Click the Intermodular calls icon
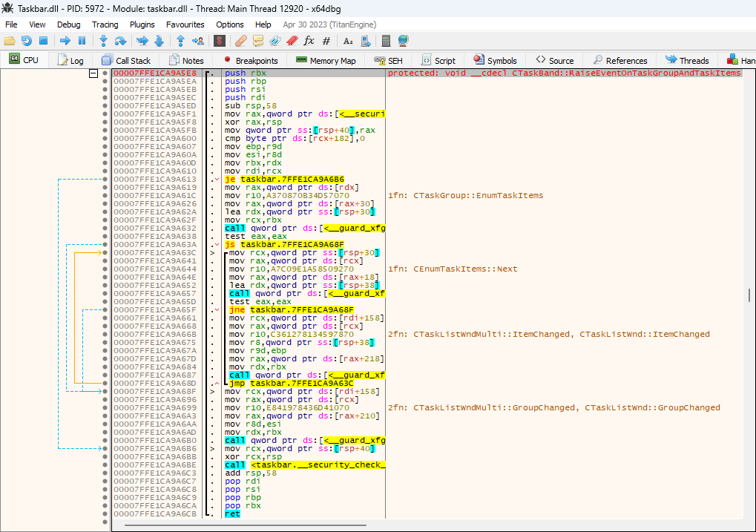 click(366, 41)
